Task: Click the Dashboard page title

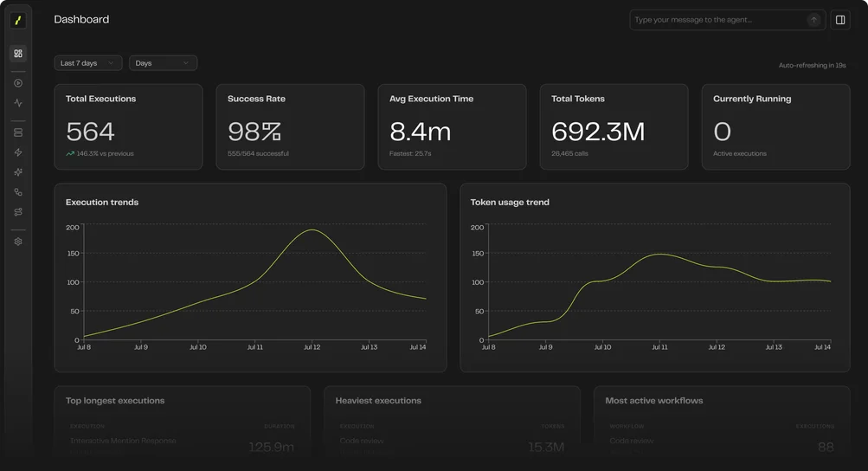Action: [x=81, y=19]
